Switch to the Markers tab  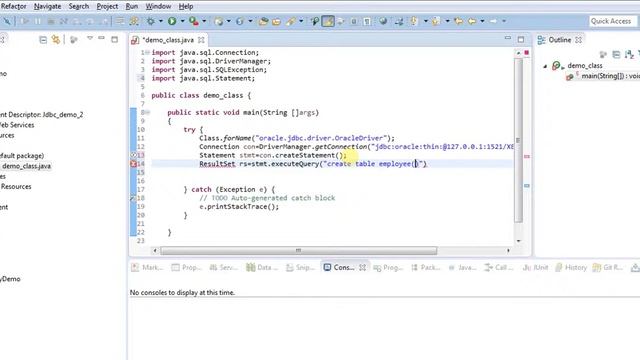(x=147, y=268)
